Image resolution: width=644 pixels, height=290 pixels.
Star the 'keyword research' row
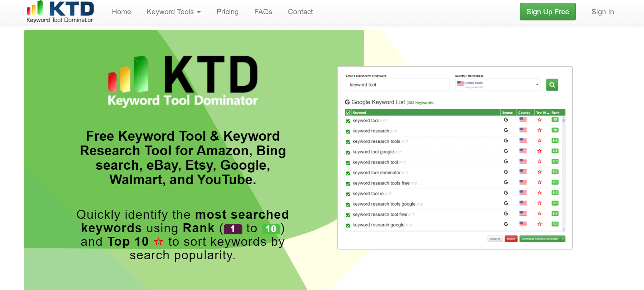(540, 130)
